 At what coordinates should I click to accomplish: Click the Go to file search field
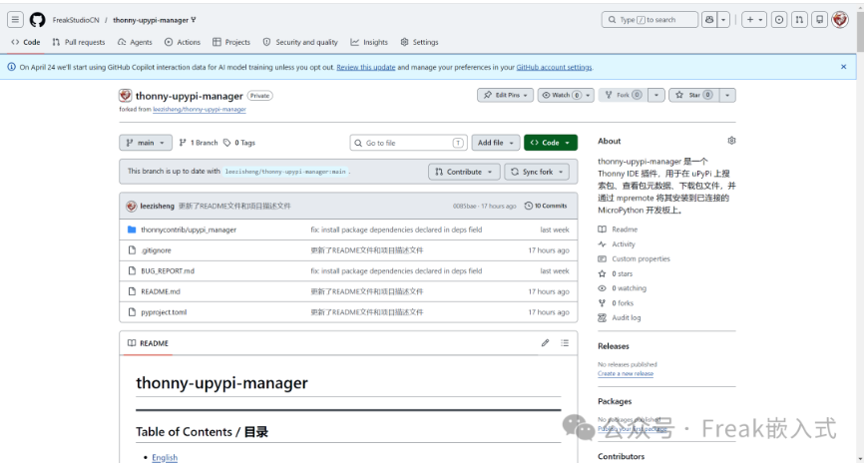coord(408,143)
